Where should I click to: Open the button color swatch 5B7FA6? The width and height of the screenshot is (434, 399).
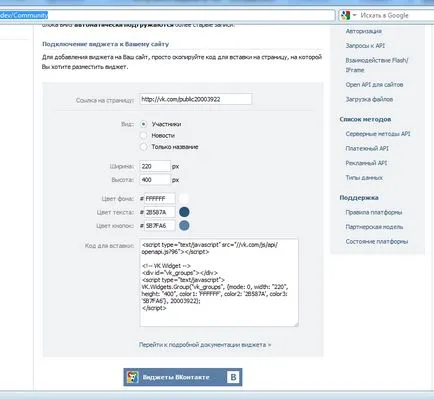pyautogui.click(x=184, y=226)
